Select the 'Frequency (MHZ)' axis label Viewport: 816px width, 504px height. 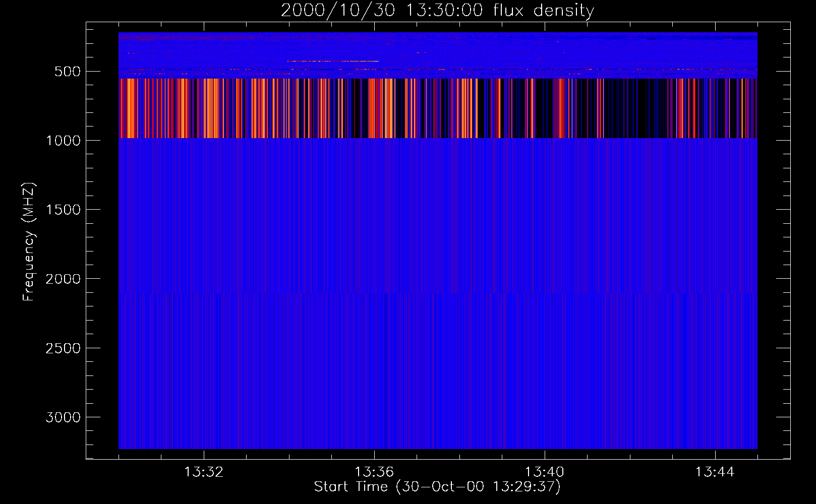click(28, 241)
